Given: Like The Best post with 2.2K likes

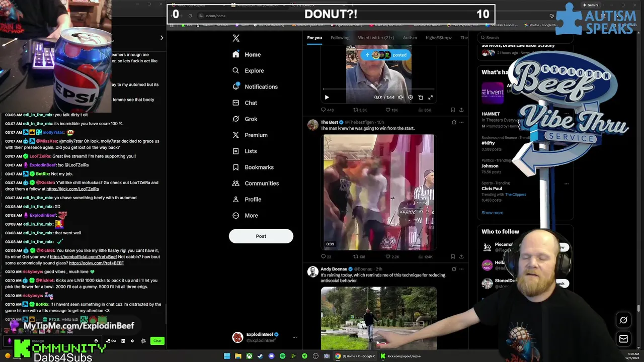Looking at the screenshot, I should click(x=392, y=257).
